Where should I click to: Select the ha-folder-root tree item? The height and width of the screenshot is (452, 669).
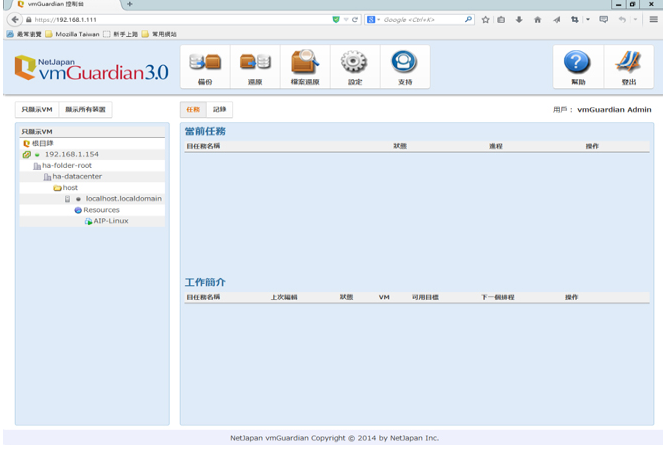(67, 166)
